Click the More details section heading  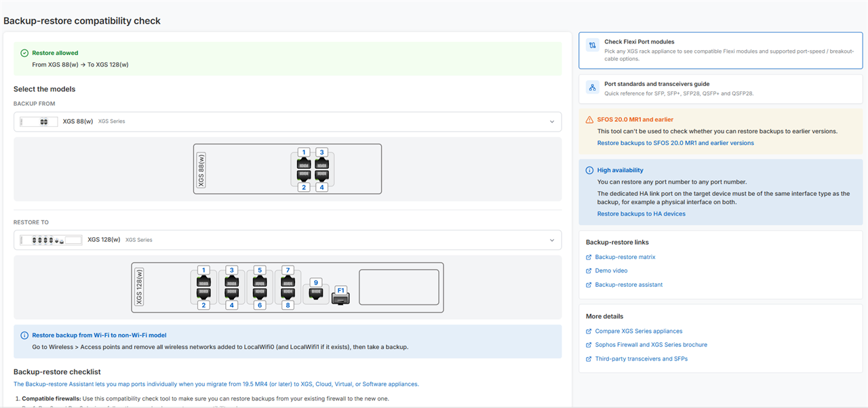click(604, 317)
